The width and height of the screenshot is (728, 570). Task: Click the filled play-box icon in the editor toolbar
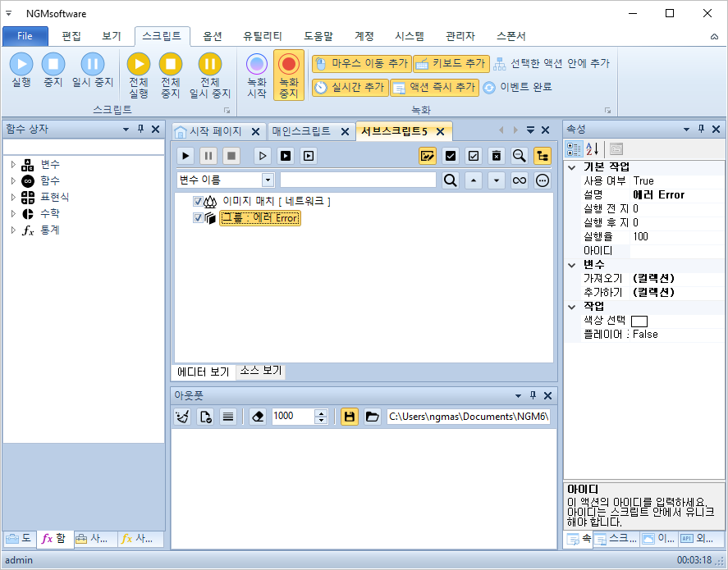coord(286,156)
